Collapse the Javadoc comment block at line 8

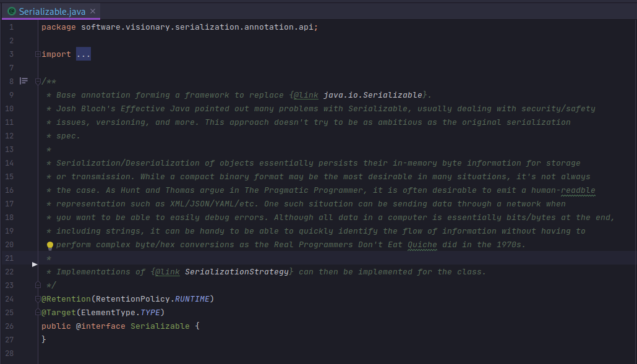click(x=38, y=82)
